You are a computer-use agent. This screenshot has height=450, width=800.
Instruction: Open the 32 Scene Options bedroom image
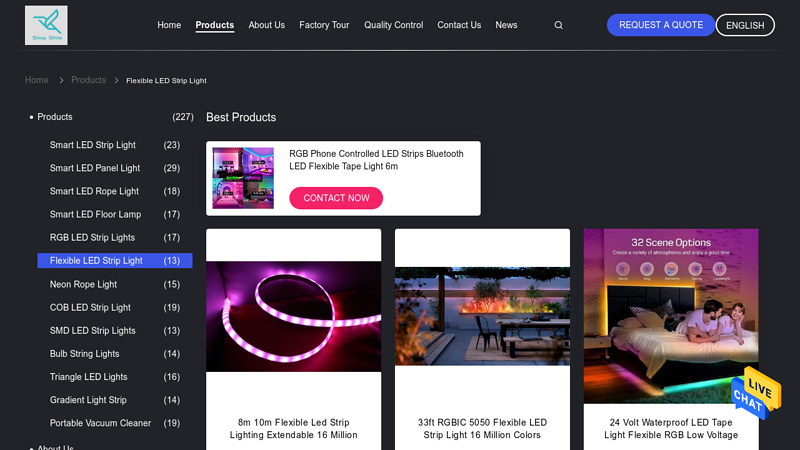671,316
